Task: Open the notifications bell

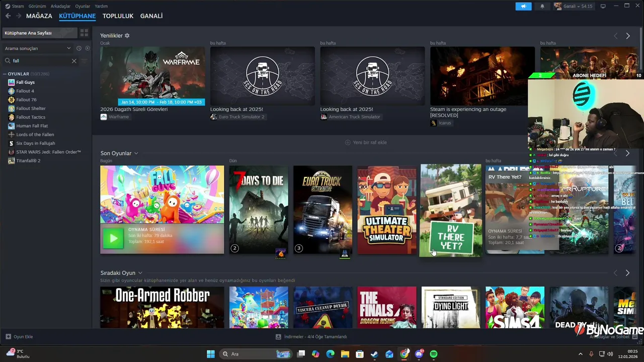Action: 542,6
